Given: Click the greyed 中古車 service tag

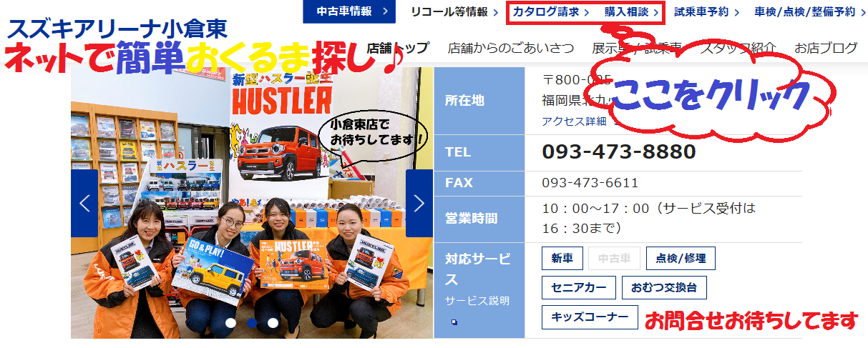Looking at the screenshot, I should coord(614,259).
